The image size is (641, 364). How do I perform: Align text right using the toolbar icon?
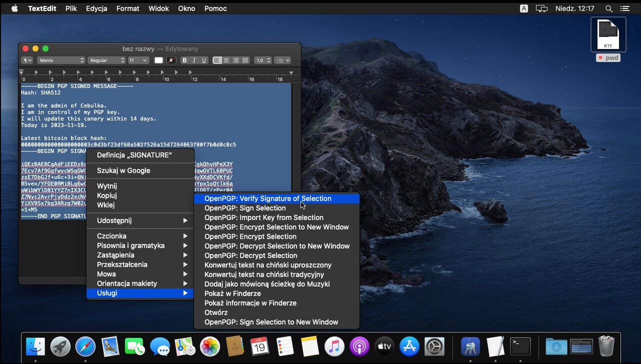(235, 60)
